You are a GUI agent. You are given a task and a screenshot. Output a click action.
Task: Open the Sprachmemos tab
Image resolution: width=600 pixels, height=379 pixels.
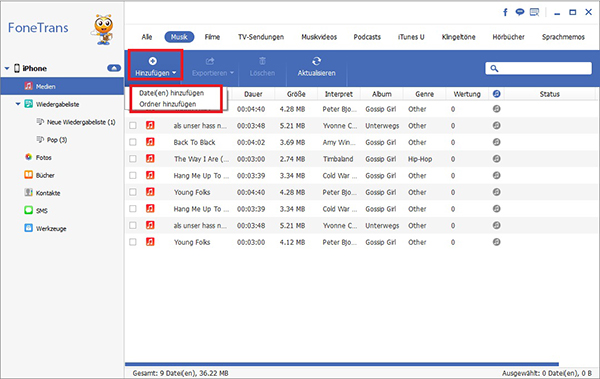(x=563, y=37)
